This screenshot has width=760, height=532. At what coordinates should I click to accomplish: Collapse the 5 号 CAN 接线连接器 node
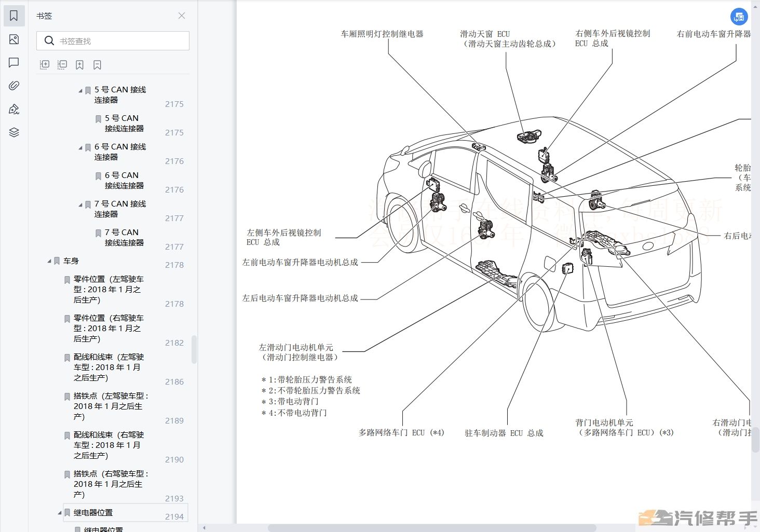pyautogui.click(x=80, y=90)
